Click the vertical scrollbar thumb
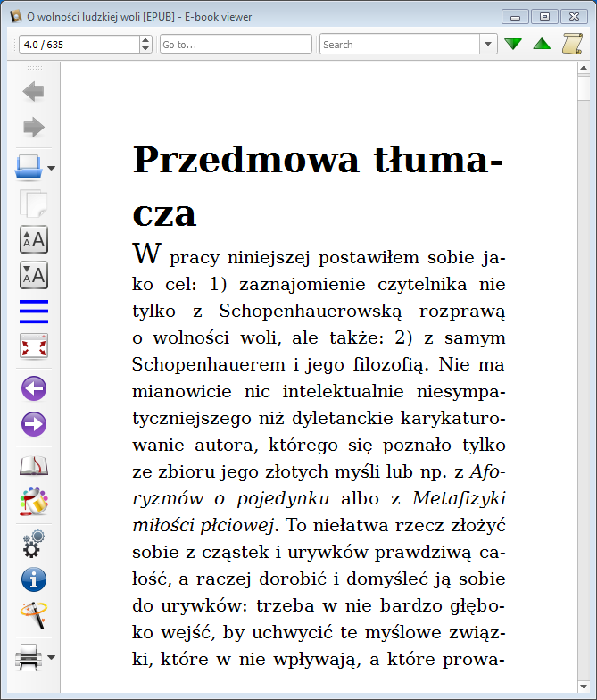Viewport: 597px width, 700px height. pyautogui.click(x=584, y=87)
